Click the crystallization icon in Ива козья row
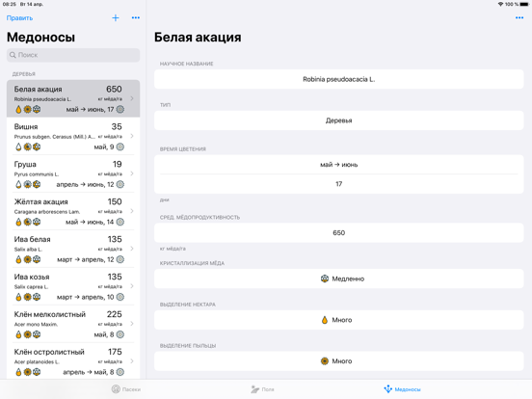Screen dimensions: 532x399 click(37, 297)
